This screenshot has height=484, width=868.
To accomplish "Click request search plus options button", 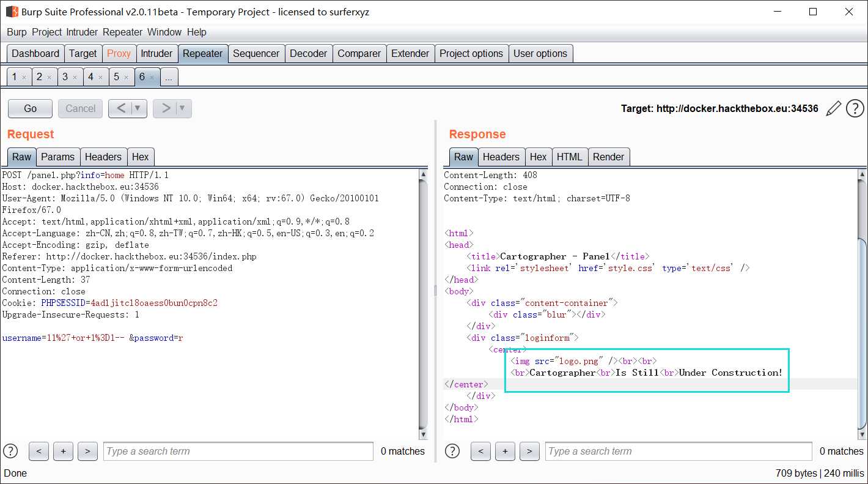I will coord(63,451).
